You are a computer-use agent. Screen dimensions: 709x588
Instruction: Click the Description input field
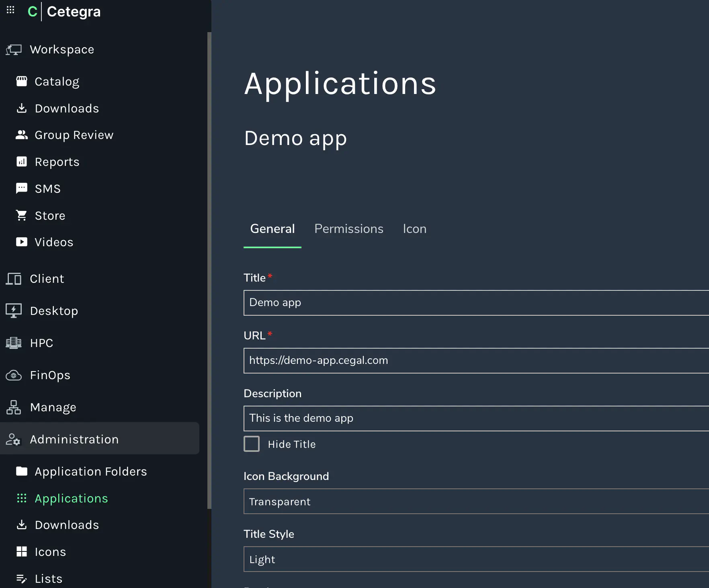pyautogui.click(x=476, y=419)
